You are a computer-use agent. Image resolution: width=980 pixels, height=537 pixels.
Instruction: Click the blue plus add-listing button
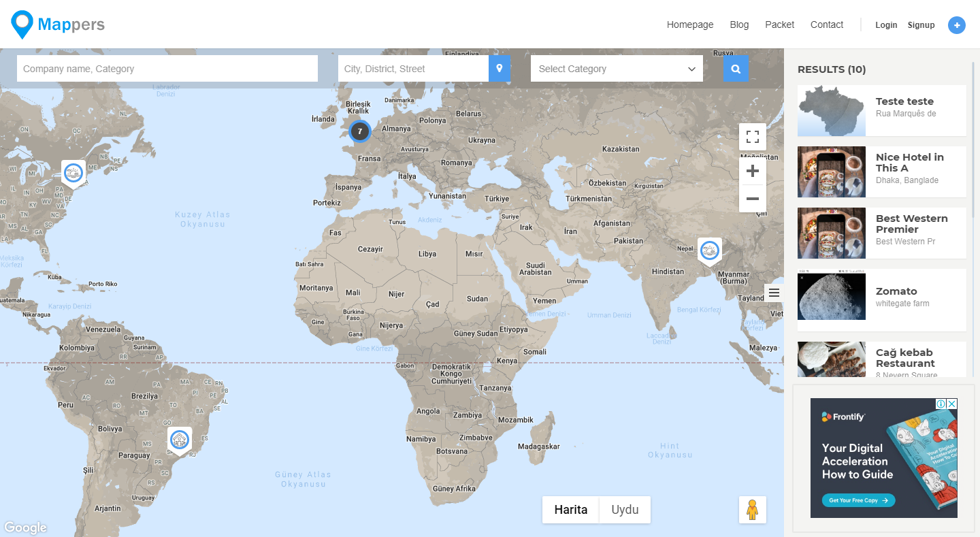(x=957, y=25)
